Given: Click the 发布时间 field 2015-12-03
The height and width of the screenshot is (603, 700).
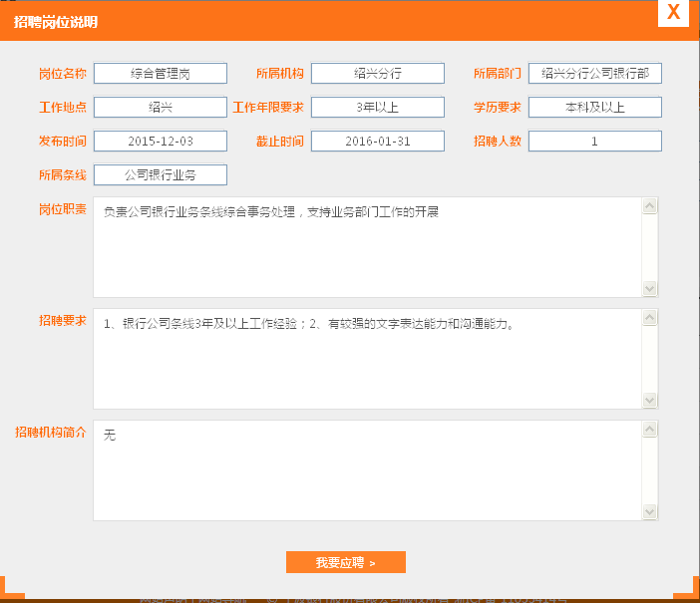Looking at the screenshot, I should pyautogui.click(x=161, y=142).
